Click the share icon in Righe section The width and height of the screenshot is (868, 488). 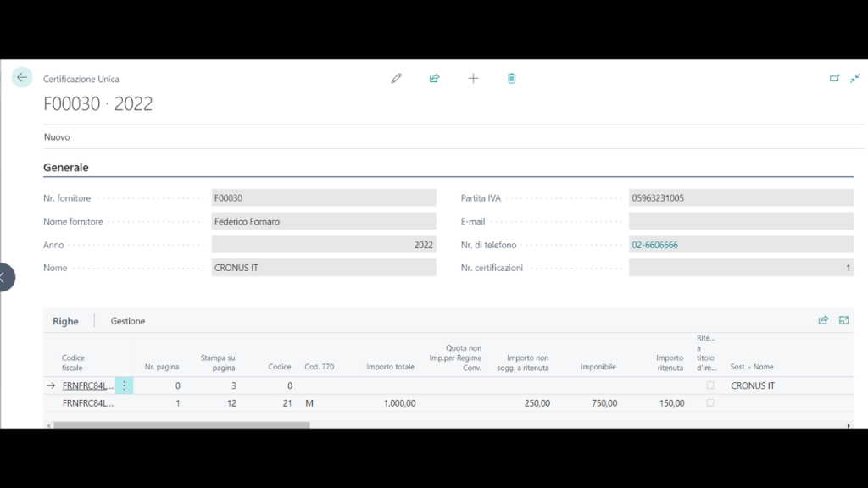coord(823,320)
